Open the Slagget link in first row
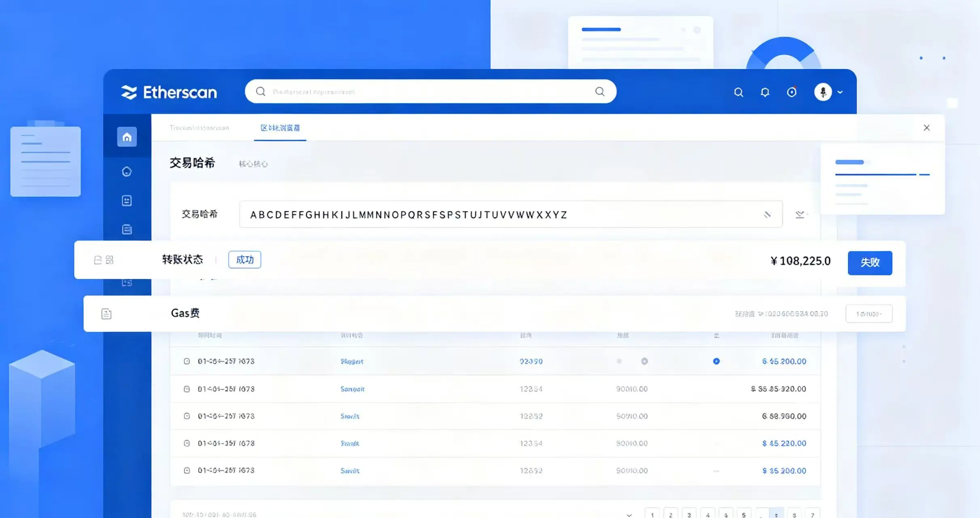 click(352, 361)
